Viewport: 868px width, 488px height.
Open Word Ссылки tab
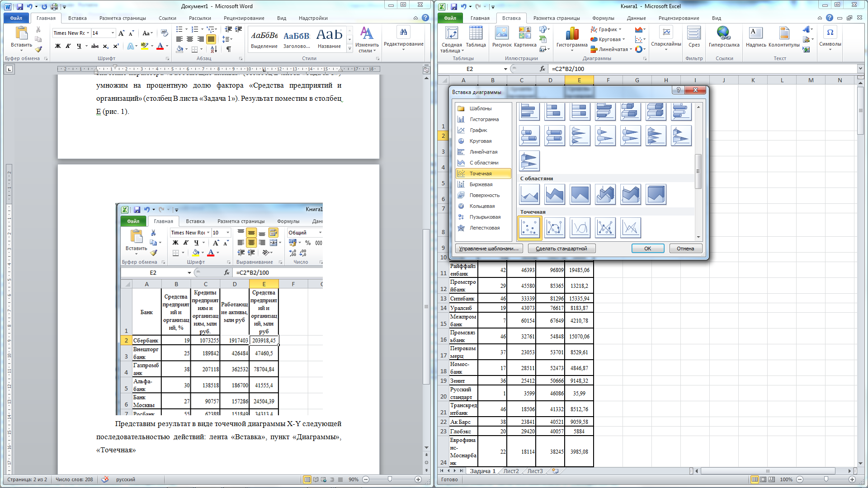coord(167,18)
